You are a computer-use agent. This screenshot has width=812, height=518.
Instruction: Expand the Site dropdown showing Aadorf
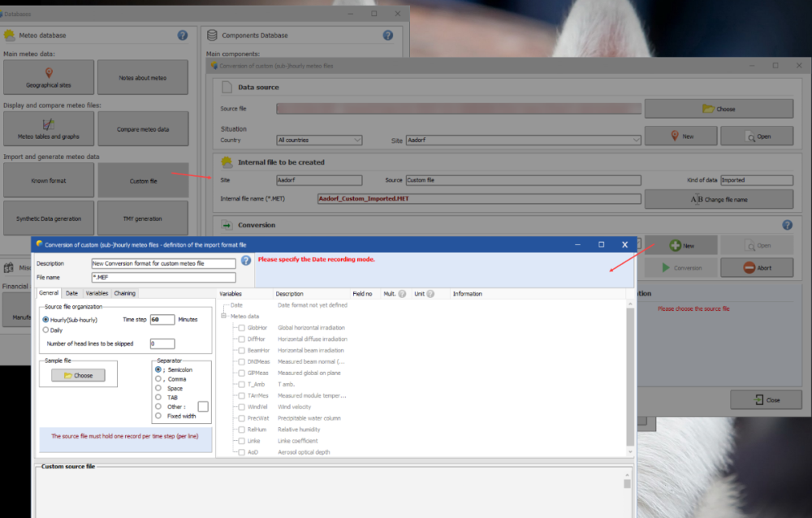click(524, 140)
